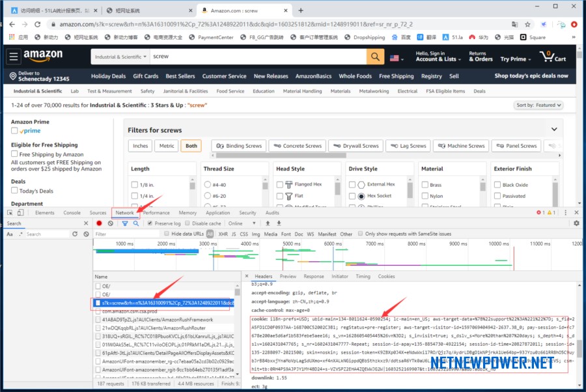This screenshot has width=586, height=392.
Task: Show more bookmarks with the overflow chevron
Action: coord(574,37)
